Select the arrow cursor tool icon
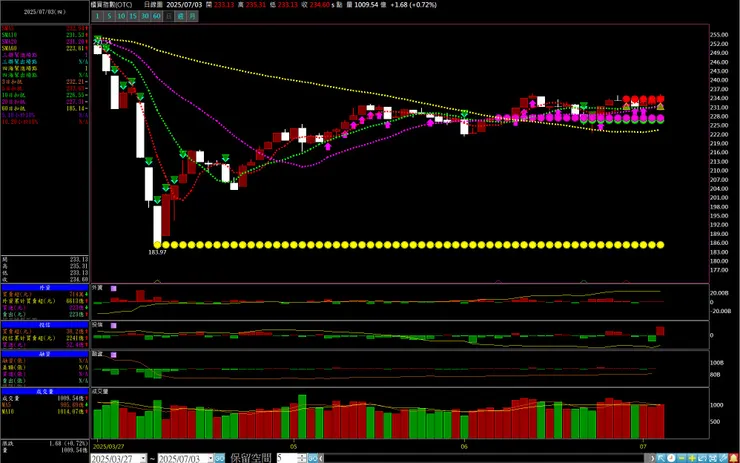This screenshot has width=740, height=463. 661,458
